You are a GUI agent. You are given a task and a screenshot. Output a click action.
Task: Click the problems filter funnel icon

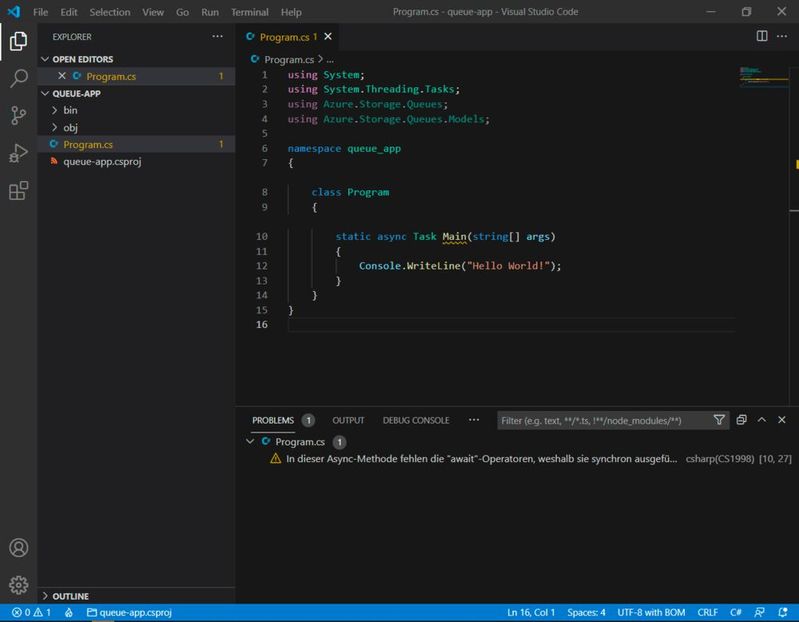[719, 420]
